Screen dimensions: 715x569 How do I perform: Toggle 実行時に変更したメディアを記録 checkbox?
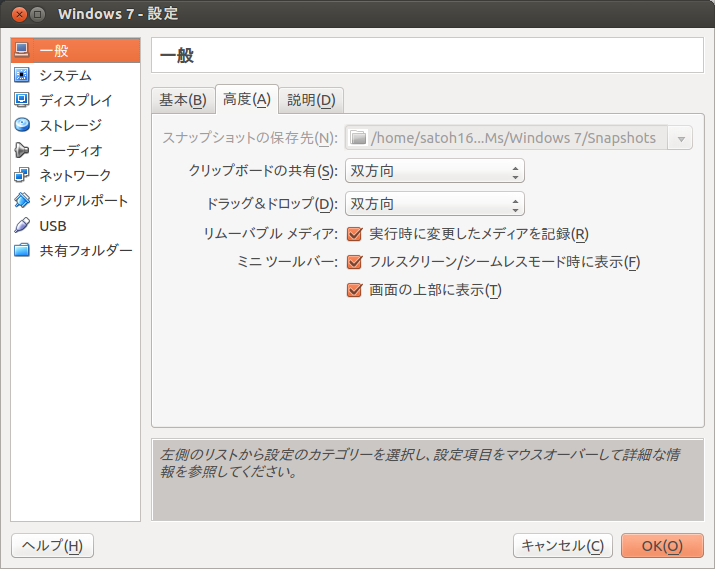point(354,234)
